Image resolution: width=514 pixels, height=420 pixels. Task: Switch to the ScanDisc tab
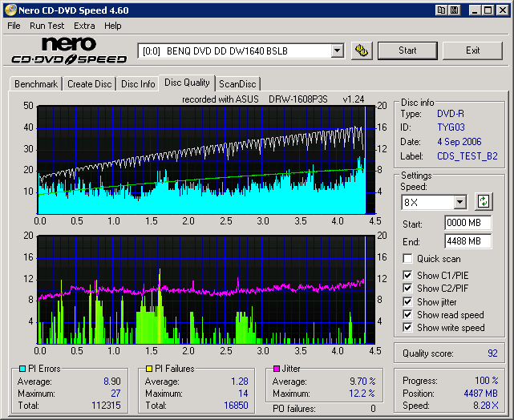[x=237, y=84]
